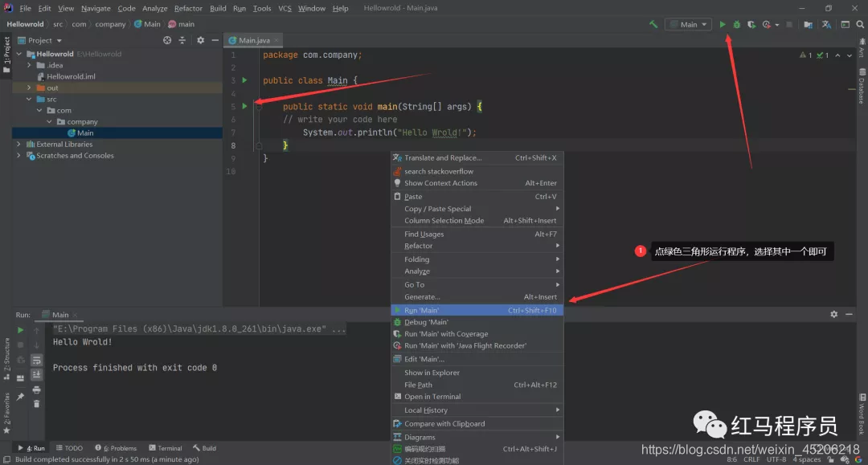Click the Translate icon in top toolbar
Screen dimensions: 868x465
826,24
